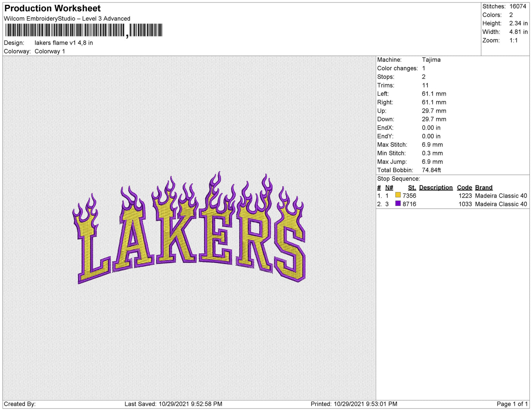The image size is (532, 411).
Task: Click the 'Page 1 of 1' footer text
Action: [x=512, y=404]
